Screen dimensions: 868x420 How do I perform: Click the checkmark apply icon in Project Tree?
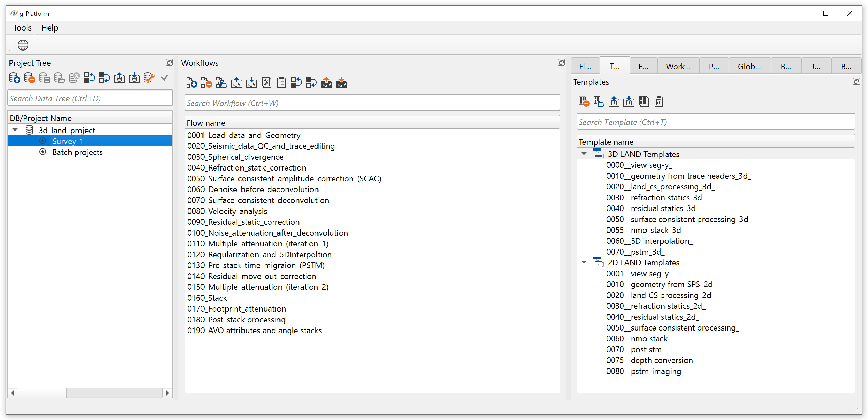[x=164, y=78]
